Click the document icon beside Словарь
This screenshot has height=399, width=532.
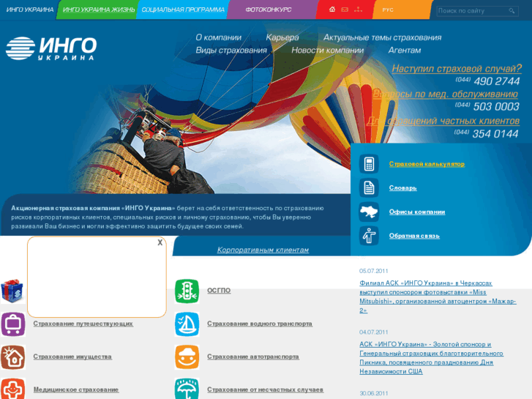[369, 187]
